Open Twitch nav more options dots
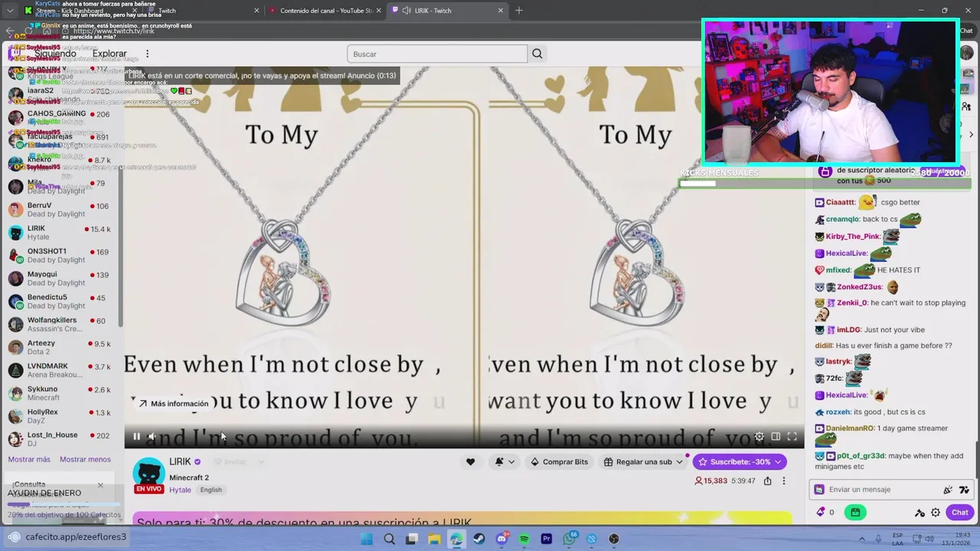 tap(147, 54)
